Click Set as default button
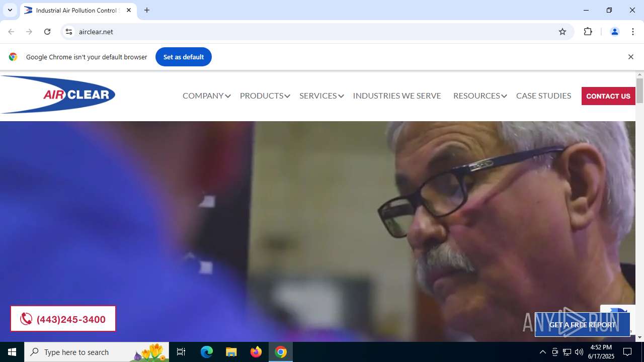Screen dimensions: 644x362 (x=184, y=57)
